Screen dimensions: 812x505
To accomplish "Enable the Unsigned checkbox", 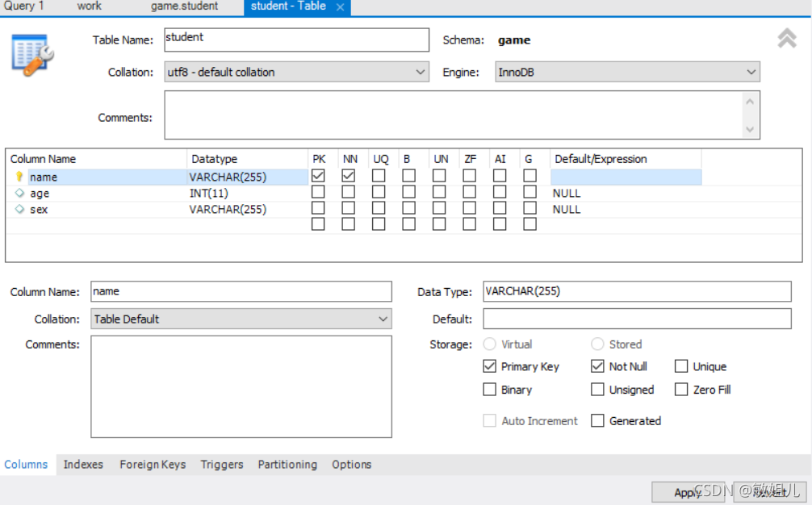I will point(597,389).
